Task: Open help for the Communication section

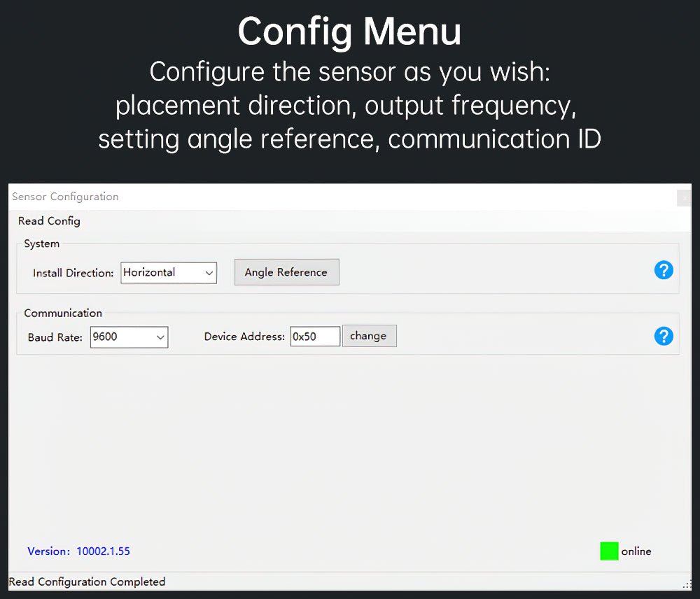Action: pos(663,336)
